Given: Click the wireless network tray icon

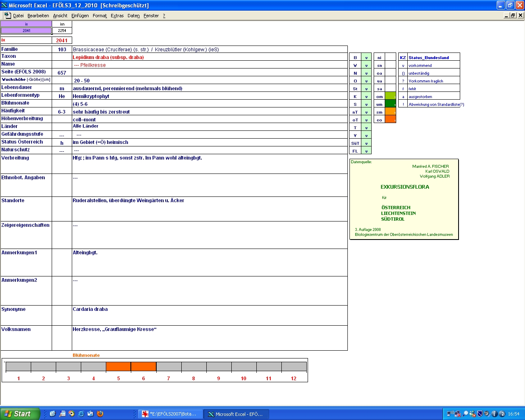Looking at the screenshot, I should (450, 414).
